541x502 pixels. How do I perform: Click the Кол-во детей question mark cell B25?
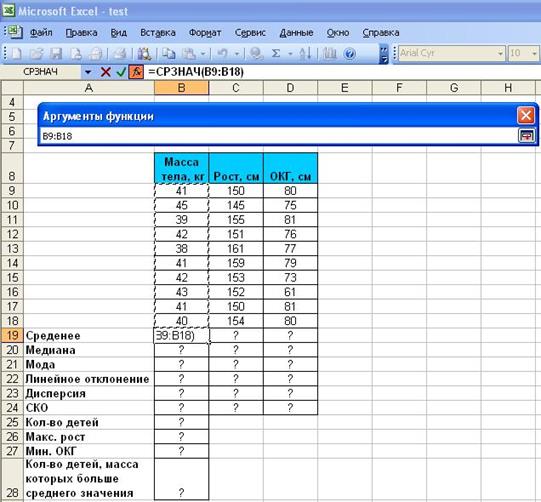(181, 422)
